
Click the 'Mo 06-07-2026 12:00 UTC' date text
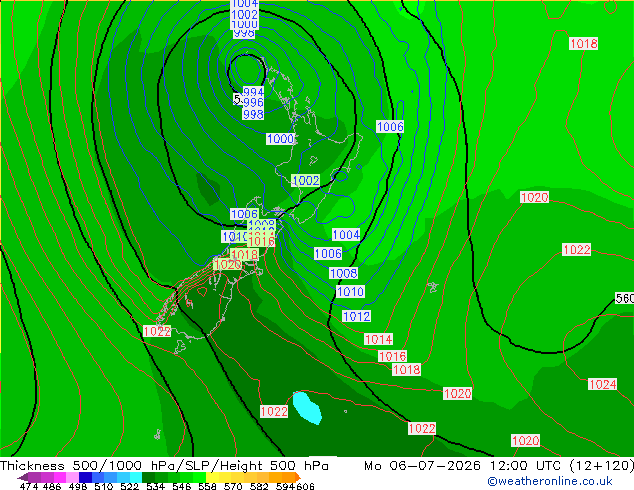point(465,466)
